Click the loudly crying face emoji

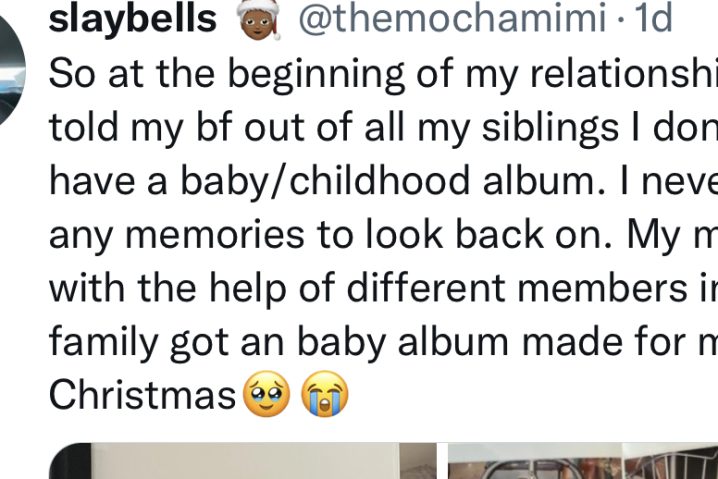coord(325,394)
